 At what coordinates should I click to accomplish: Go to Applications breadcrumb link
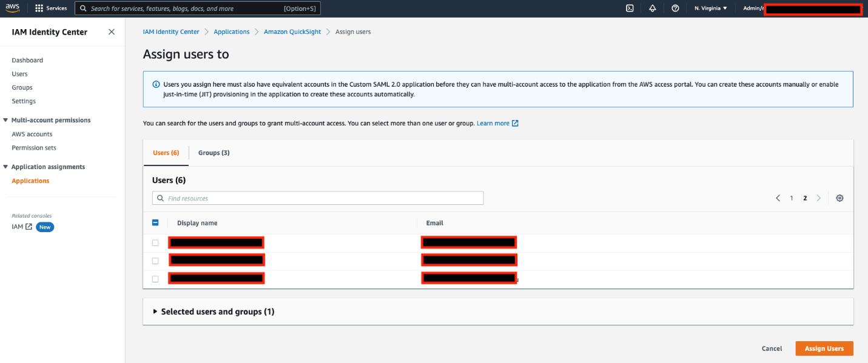(x=232, y=32)
